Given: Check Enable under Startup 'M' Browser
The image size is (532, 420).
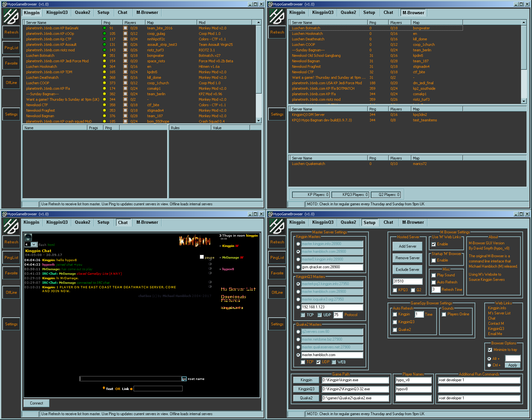Looking at the screenshot, I should [x=434, y=260].
